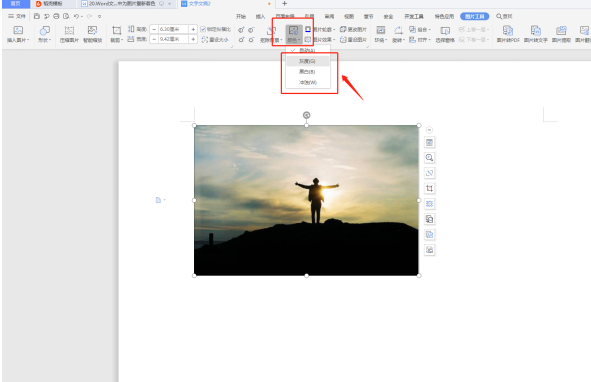Switch to the first blue home tab
The image size is (591, 382).
pyautogui.click(x=16, y=3)
